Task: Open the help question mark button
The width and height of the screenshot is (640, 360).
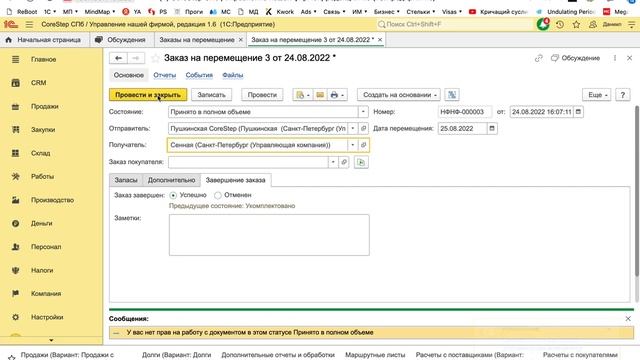Action: click(x=622, y=95)
